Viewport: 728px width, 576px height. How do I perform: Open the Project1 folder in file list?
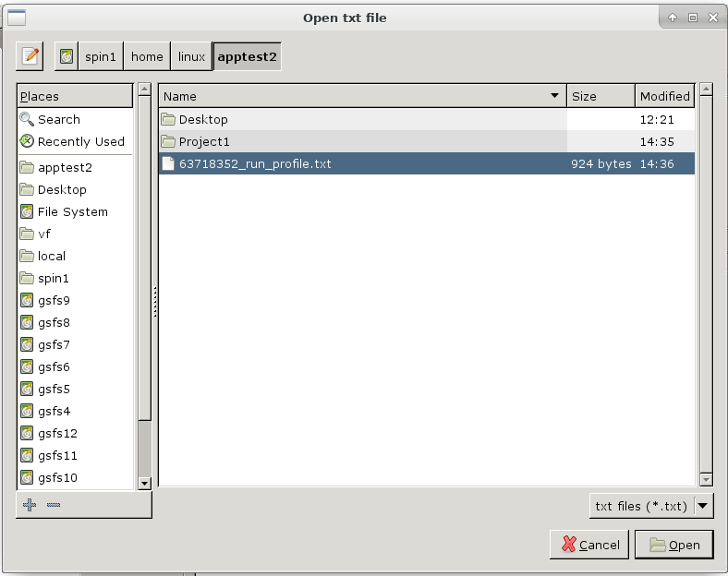tap(203, 141)
